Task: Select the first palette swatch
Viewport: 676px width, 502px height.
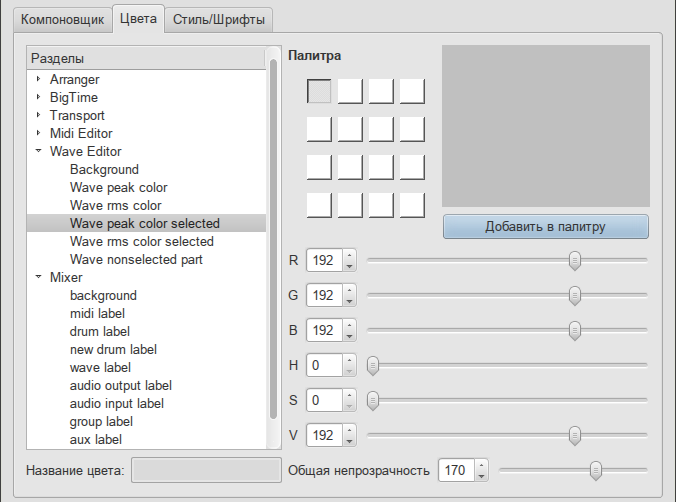Action: [x=319, y=91]
